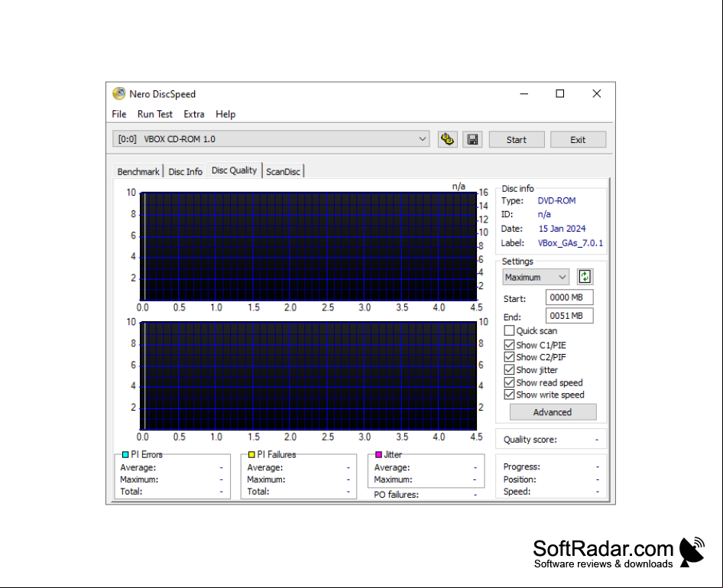
Task: Click the PO failures label
Action: click(397, 495)
